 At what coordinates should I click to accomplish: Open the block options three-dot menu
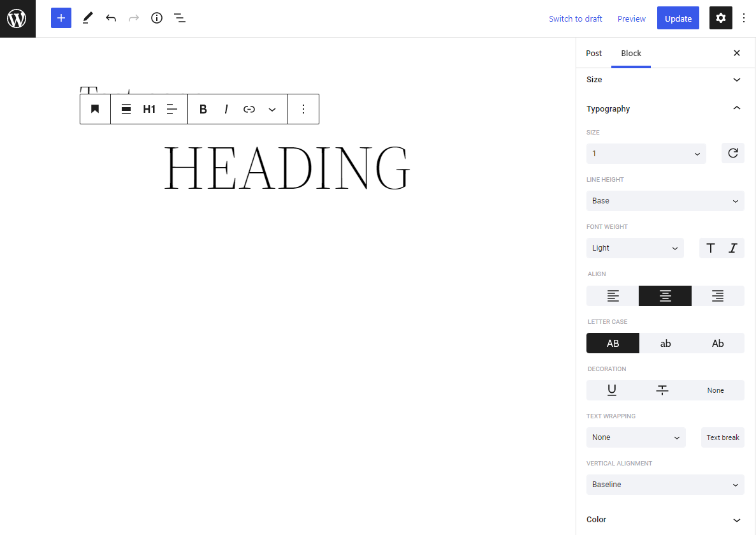pos(303,109)
